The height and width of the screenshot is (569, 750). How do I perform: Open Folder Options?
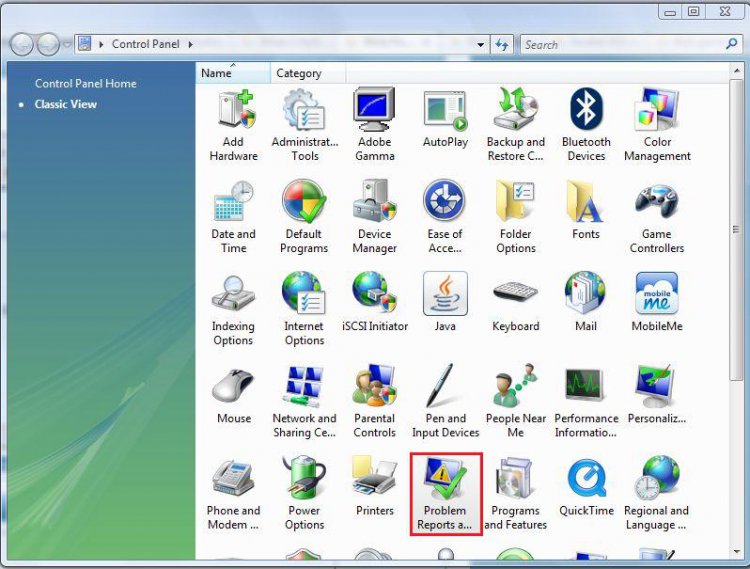[x=516, y=218]
